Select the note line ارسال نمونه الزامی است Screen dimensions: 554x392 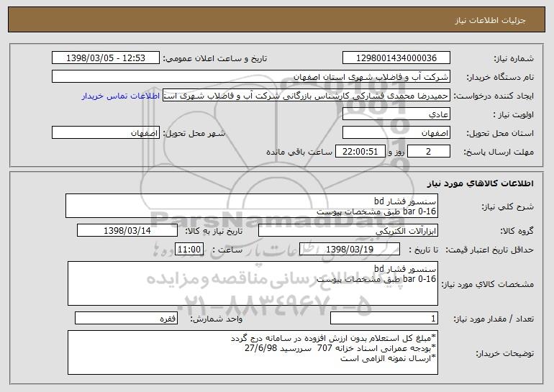(389, 358)
